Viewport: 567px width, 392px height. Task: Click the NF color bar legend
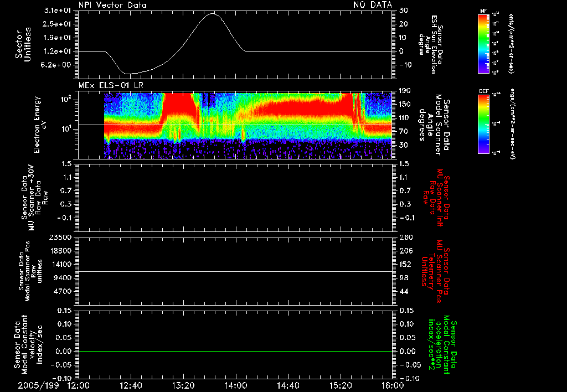tap(483, 44)
